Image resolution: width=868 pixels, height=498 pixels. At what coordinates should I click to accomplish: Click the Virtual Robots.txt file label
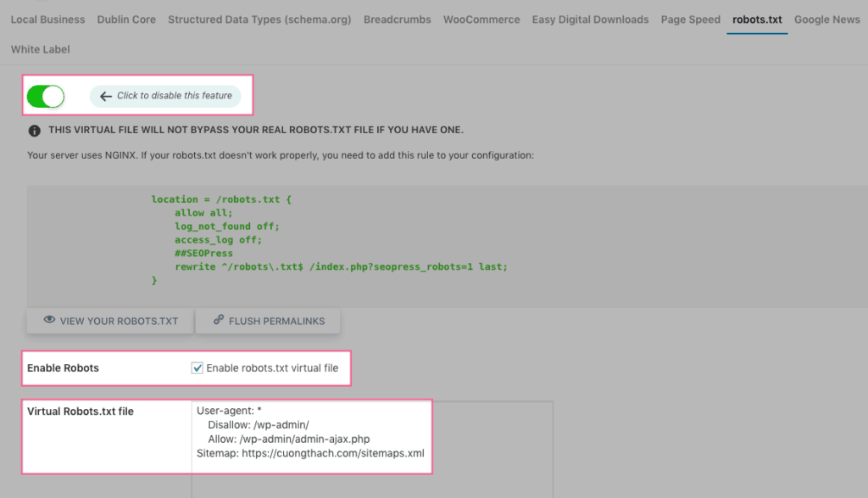81,411
